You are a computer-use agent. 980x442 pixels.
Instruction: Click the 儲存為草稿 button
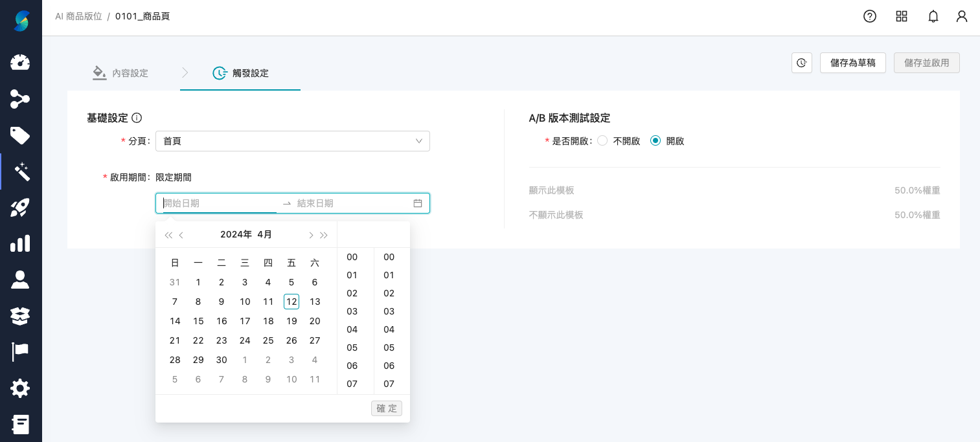852,63
